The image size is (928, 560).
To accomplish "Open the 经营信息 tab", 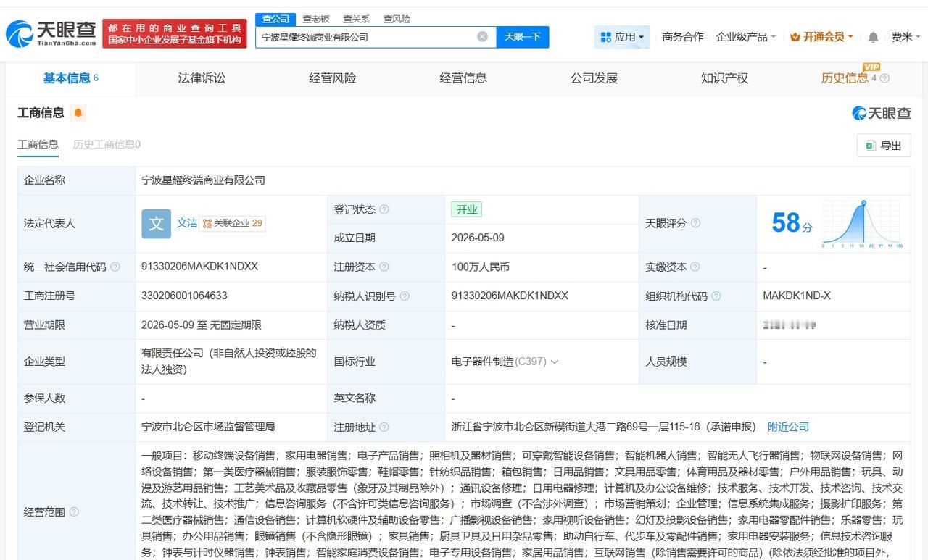I will pos(463,78).
